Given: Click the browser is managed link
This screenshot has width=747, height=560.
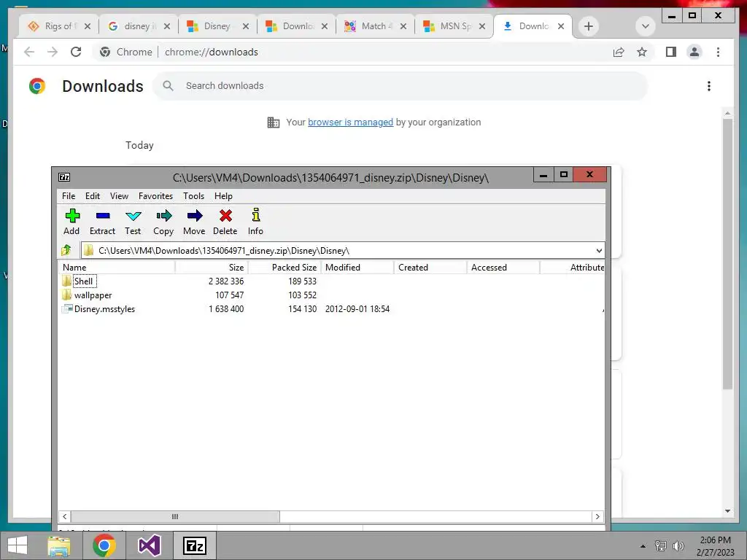Looking at the screenshot, I should coord(351,122).
